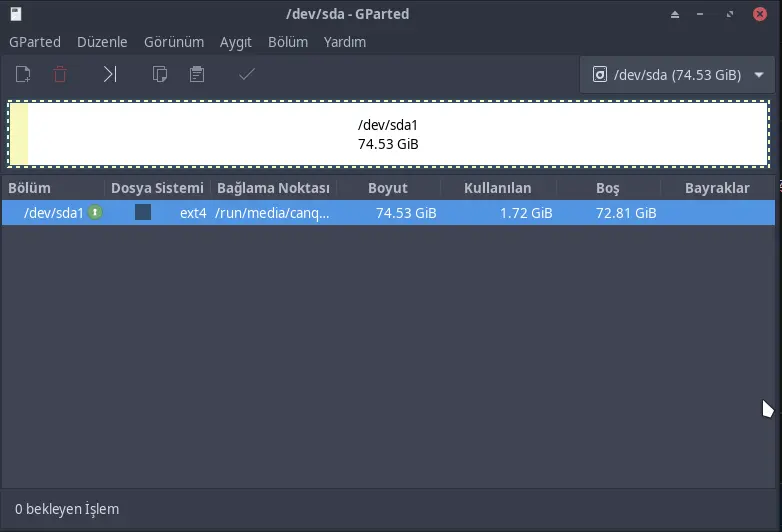Click the Resize/Move partition toolbar icon

110,75
